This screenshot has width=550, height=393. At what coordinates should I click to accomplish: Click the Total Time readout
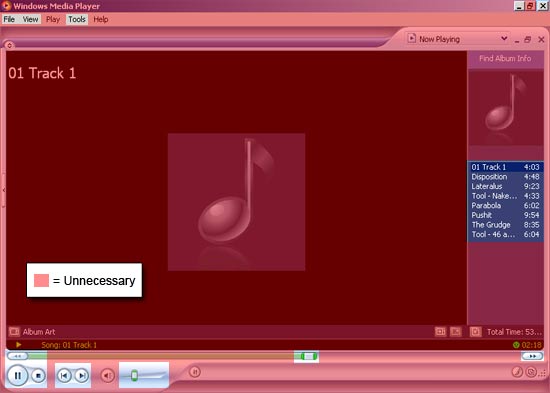coord(514,332)
